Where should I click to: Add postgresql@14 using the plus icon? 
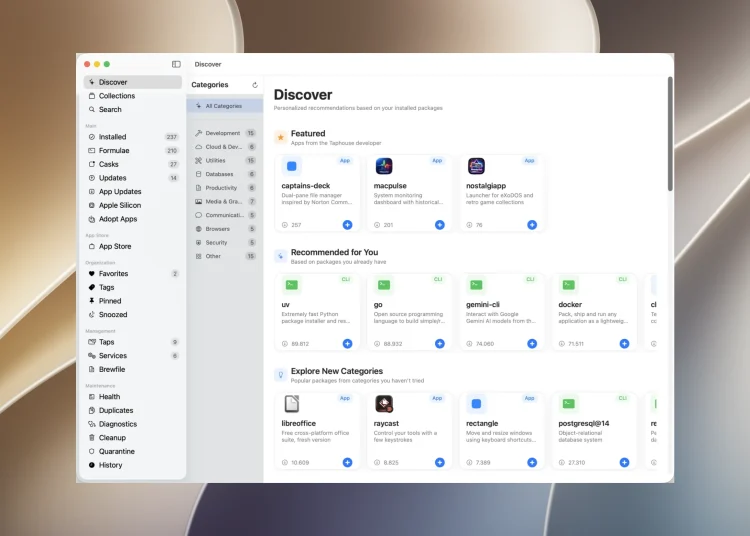[624, 462]
